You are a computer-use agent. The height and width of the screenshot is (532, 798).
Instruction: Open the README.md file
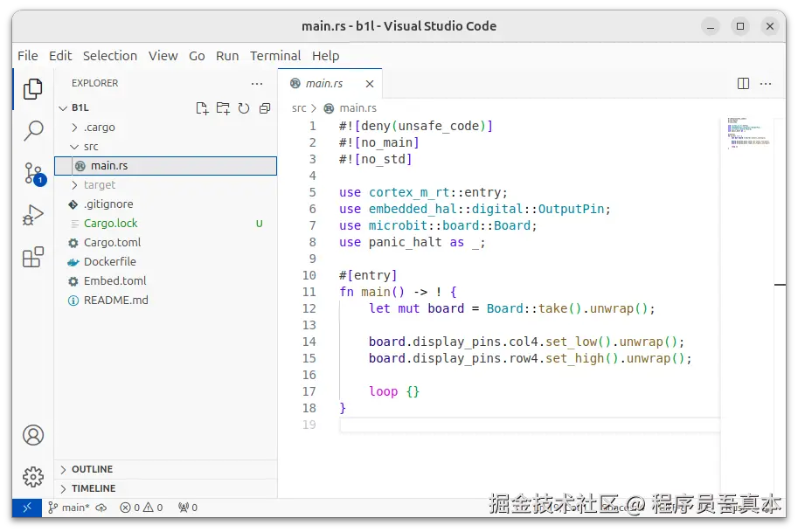[x=165, y=301]
